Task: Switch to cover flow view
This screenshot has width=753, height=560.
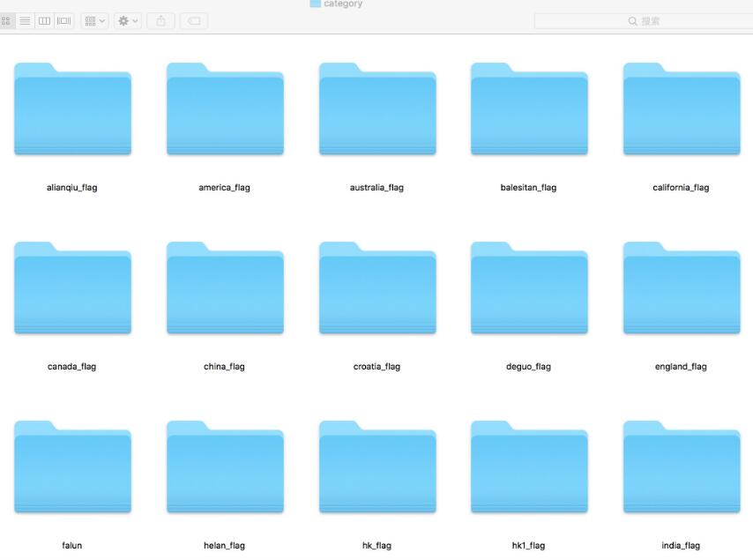Action: [63, 21]
